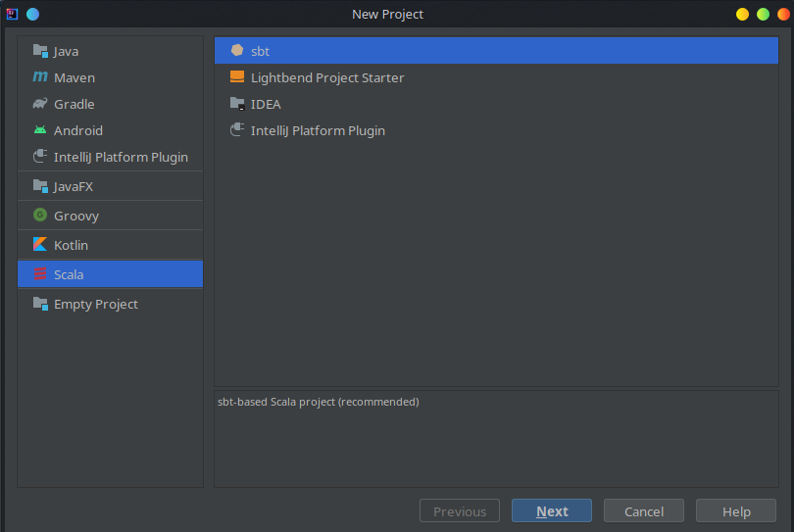This screenshot has height=532, width=794.
Task: Click the IntelliJ app icon in title bar
Action: tap(12, 14)
